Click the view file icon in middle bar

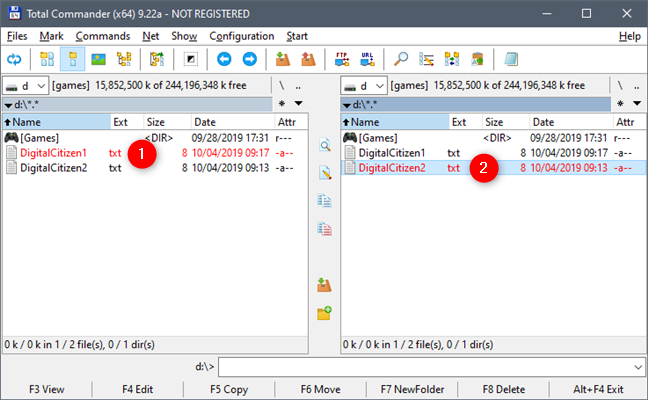tap(325, 145)
